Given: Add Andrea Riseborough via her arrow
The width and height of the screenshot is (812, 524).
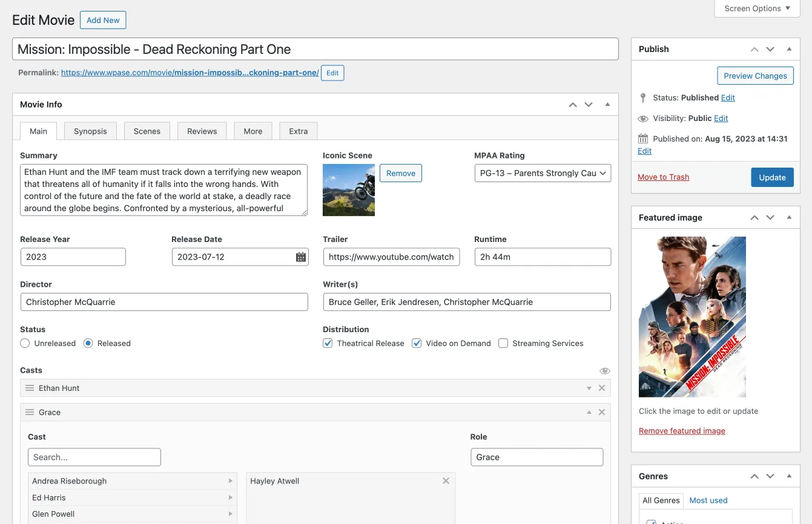Looking at the screenshot, I should point(230,481).
